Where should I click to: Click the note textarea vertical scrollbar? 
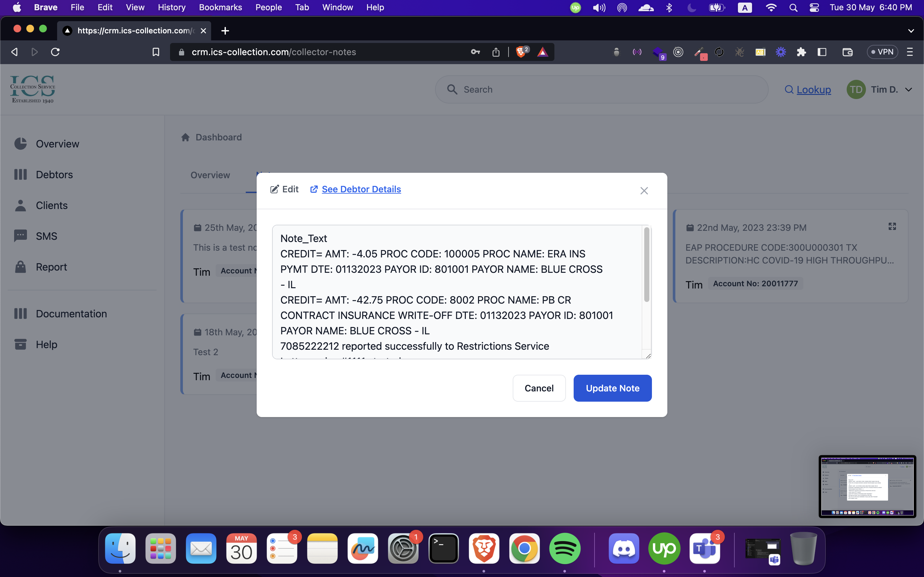click(x=646, y=265)
